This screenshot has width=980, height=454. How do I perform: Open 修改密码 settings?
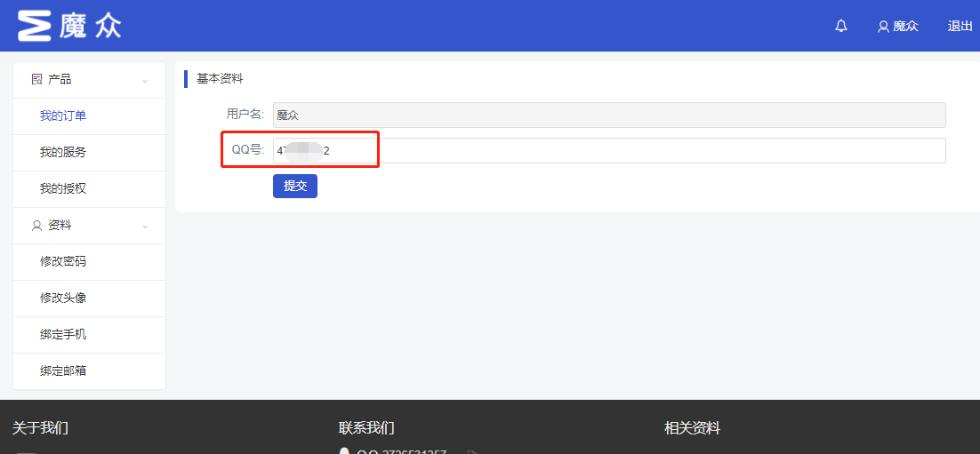click(63, 262)
